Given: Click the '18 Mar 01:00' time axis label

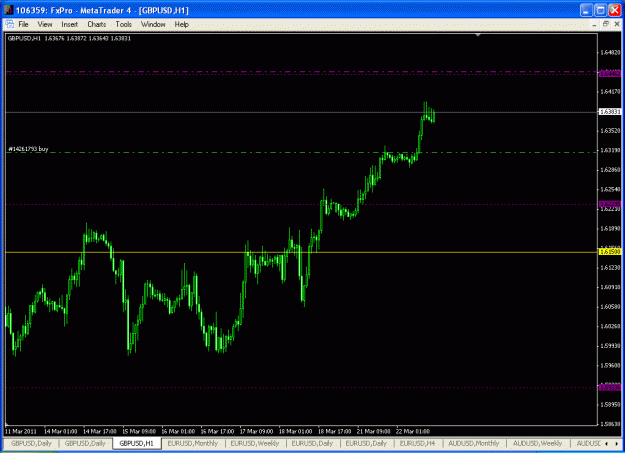Looking at the screenshot, I should point(295,431).
